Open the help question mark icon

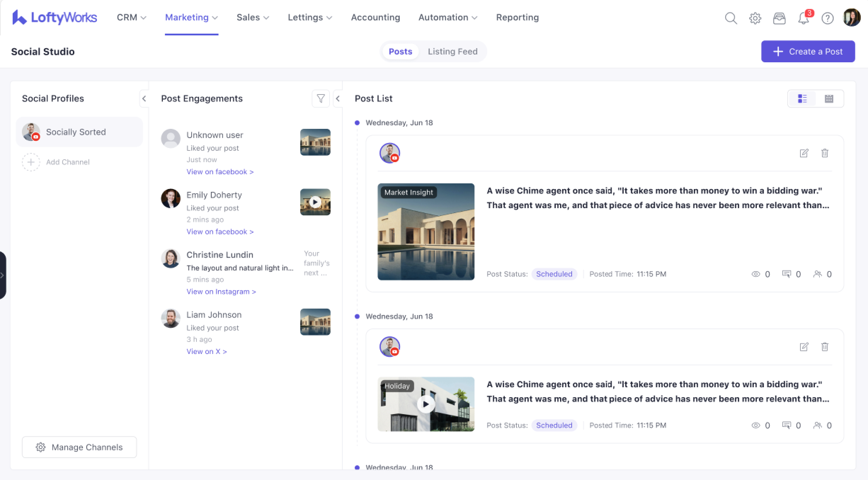827,18
